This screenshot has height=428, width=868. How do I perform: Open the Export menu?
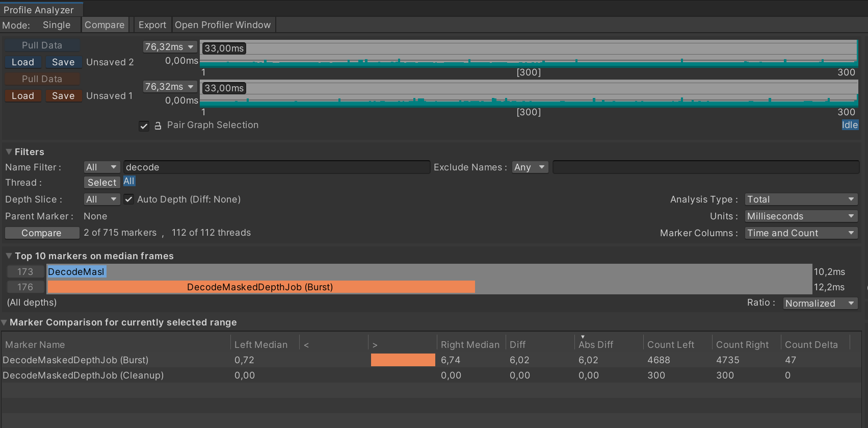152,25
